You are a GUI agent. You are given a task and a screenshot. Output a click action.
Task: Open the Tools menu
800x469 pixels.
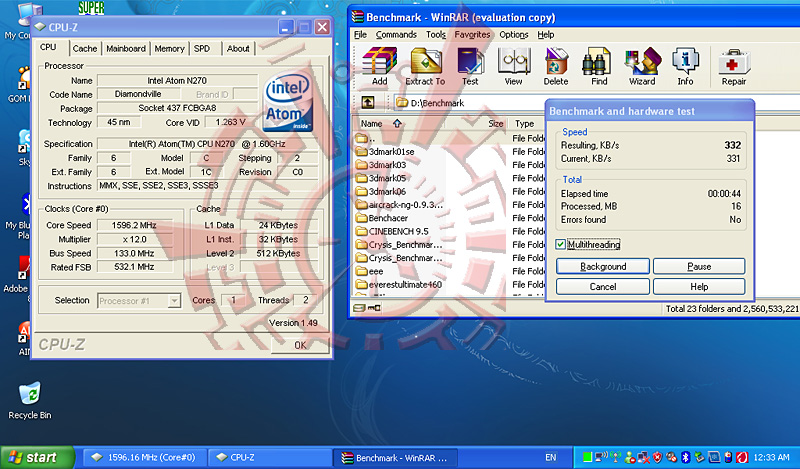pos(436,35)
